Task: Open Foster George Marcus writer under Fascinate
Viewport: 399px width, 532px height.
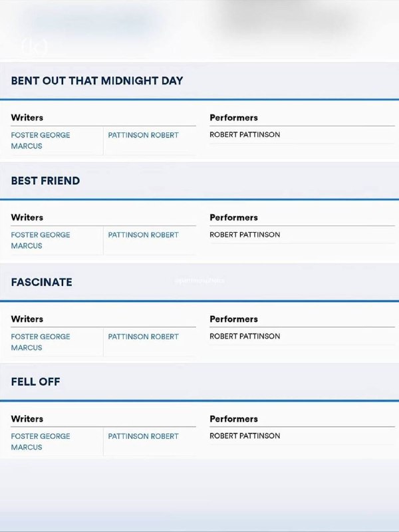Action: point(41,342)
